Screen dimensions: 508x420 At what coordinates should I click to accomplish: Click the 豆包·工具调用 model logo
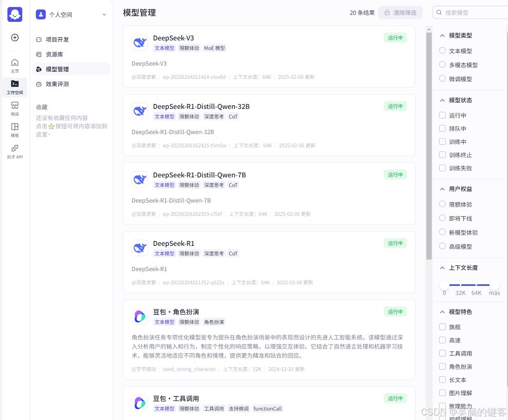tap(140, 403)
